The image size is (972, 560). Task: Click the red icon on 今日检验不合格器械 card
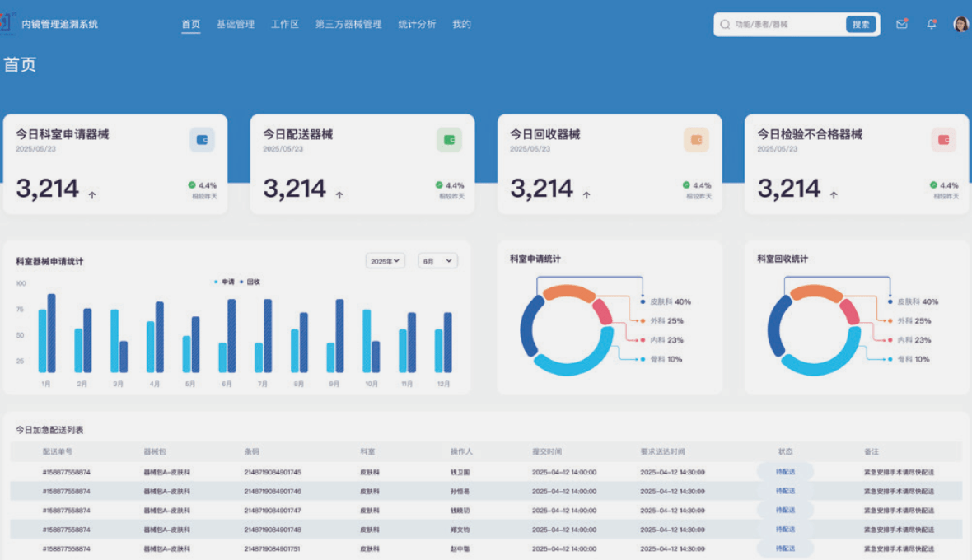tap(942, 138)
